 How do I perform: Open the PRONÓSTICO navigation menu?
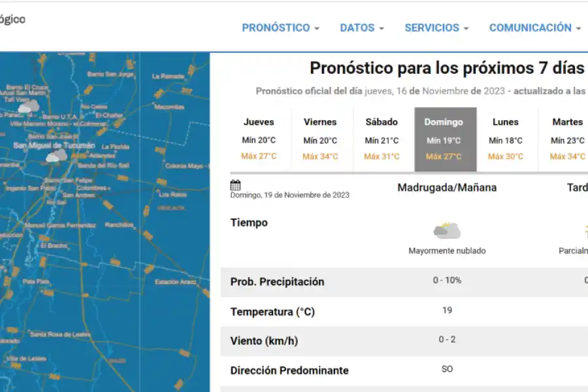(x=280, y=28)
